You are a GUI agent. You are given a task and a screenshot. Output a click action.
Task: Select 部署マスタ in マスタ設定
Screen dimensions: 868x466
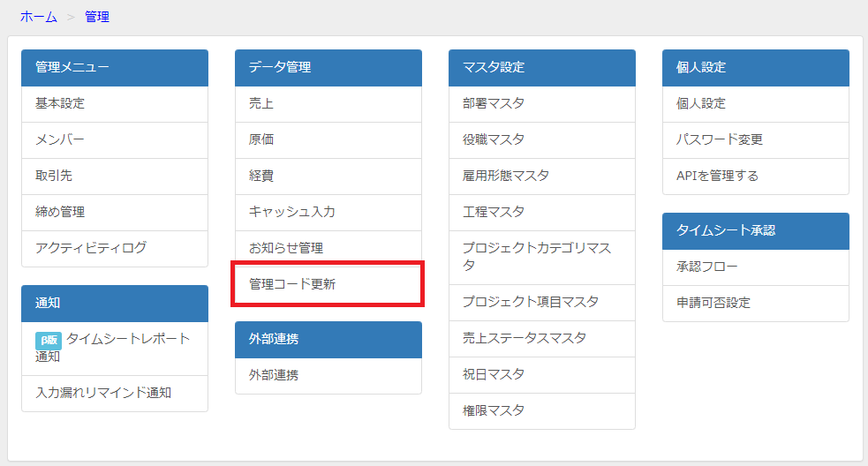point(542,104)
